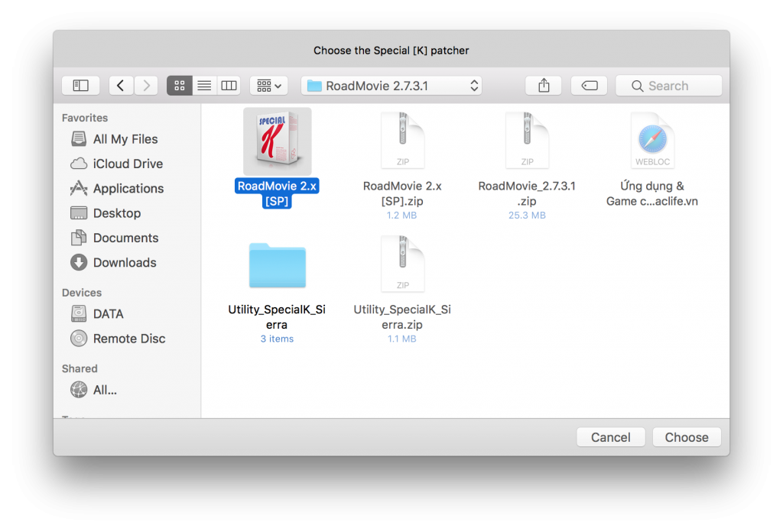Open the RoadMovie 2.7.3.1 path dropdown
The image size is (783, 532).
tap(391, 86)
